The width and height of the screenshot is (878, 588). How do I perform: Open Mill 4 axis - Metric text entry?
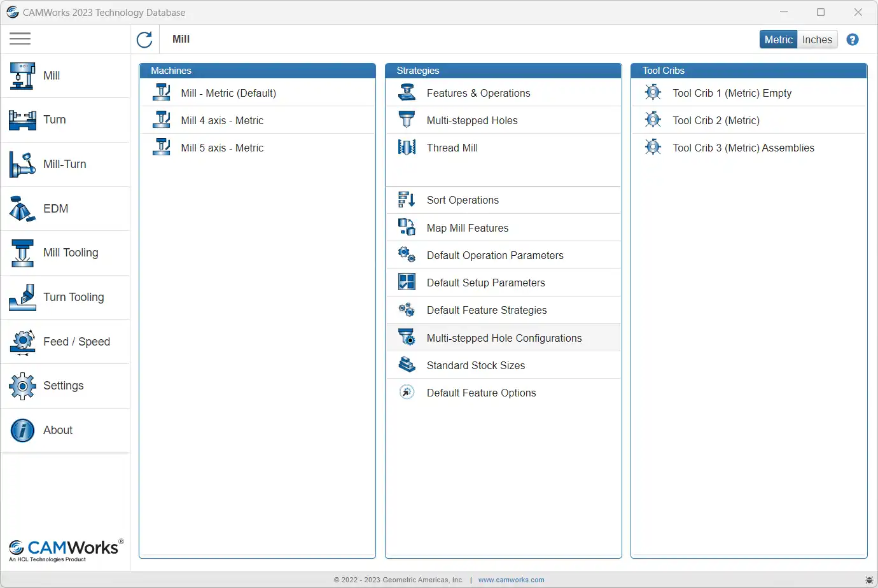222,120
